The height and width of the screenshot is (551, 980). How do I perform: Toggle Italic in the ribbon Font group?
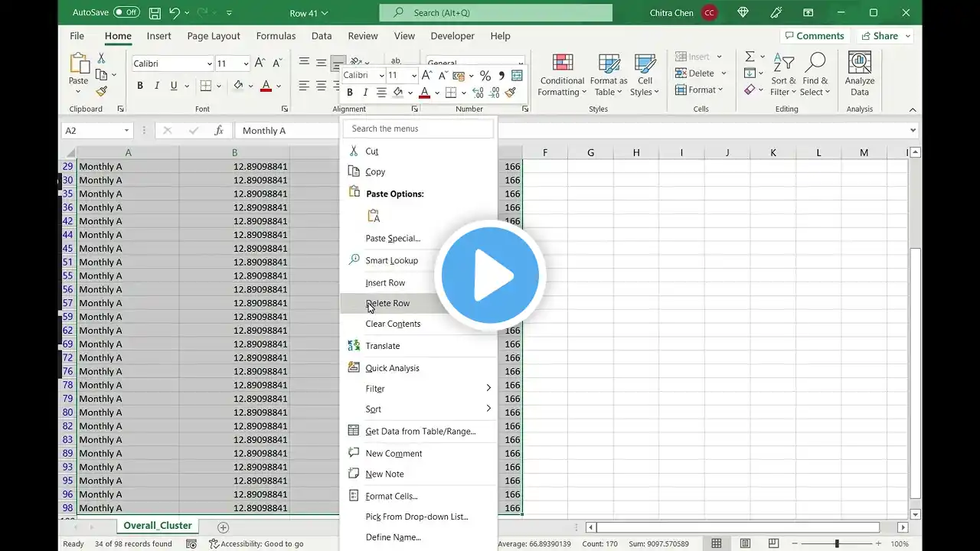tap(157, 86)
